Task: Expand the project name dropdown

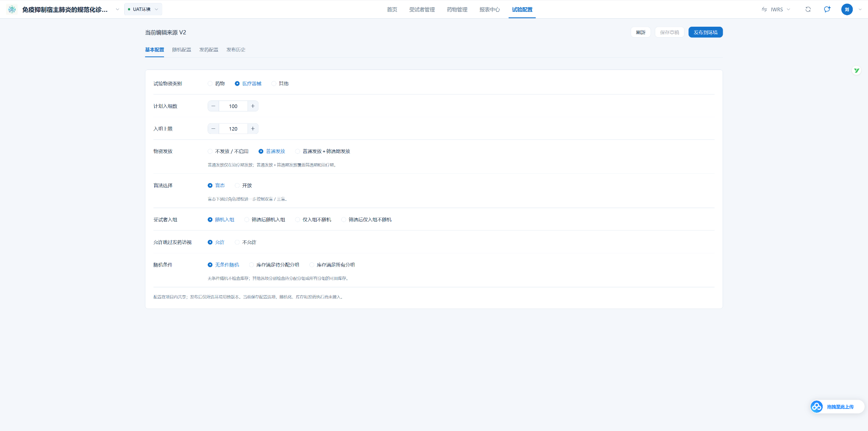Action: click(117, 9)
